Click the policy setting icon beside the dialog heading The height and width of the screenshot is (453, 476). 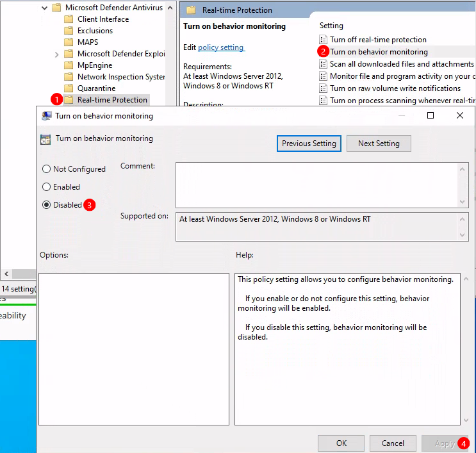coord(45,140)
